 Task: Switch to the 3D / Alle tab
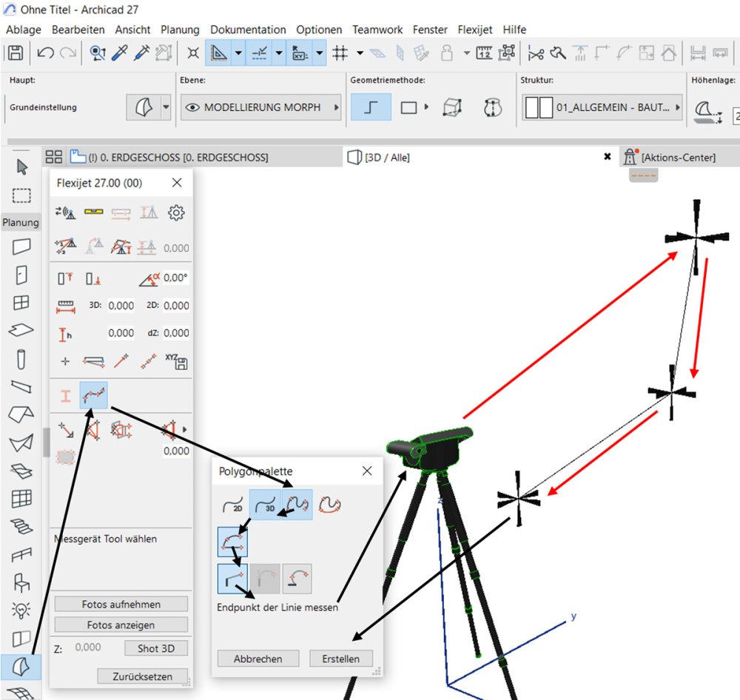[x=386, y=157]
